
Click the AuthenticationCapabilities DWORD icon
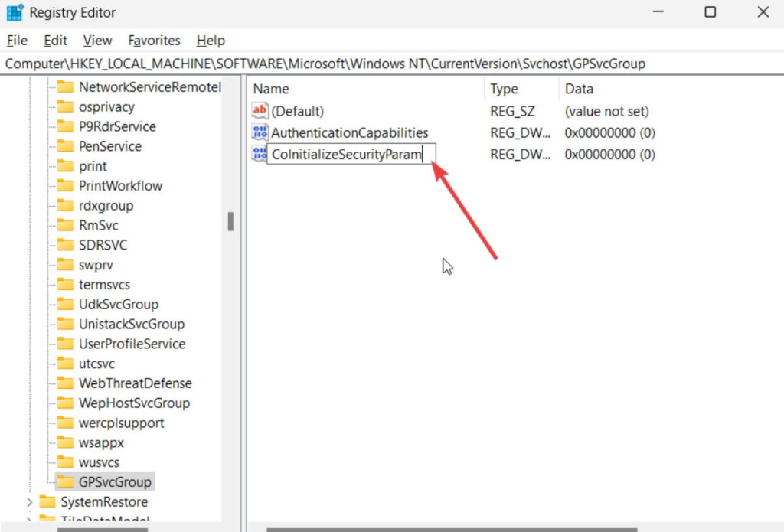pos(260,132)
